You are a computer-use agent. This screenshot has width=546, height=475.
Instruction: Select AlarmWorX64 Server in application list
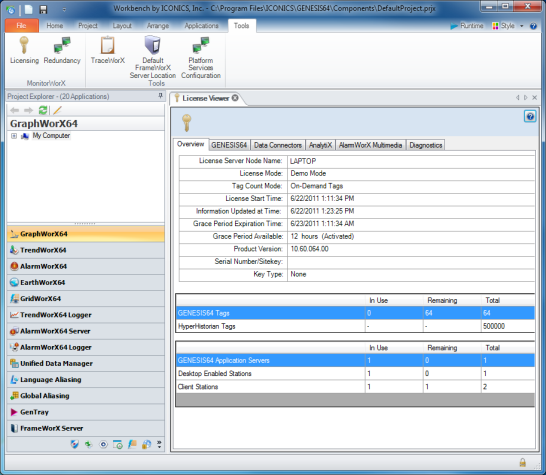(86, 331)
